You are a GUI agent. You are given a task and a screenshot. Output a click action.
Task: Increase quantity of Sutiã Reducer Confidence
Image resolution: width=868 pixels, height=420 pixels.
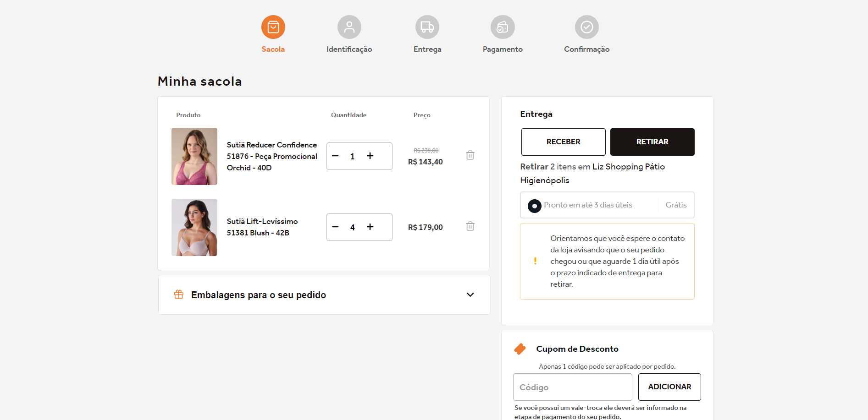click(370, 156)
